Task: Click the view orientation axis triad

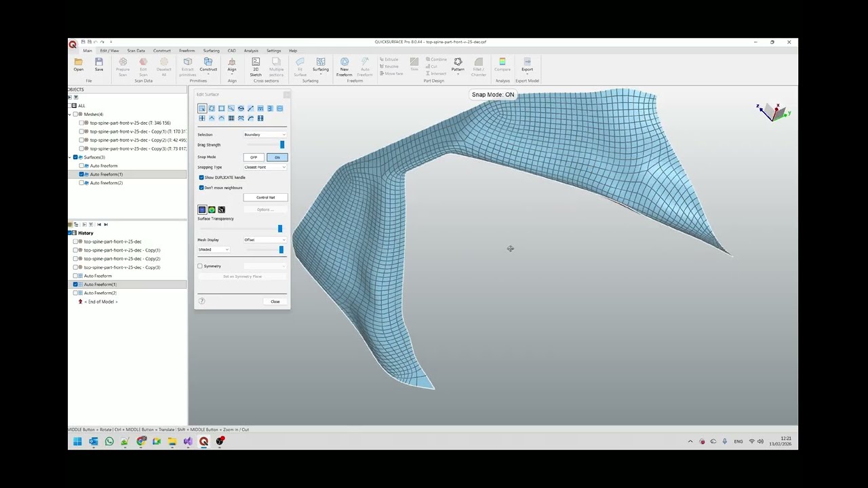Action: [x=772, y=112]
